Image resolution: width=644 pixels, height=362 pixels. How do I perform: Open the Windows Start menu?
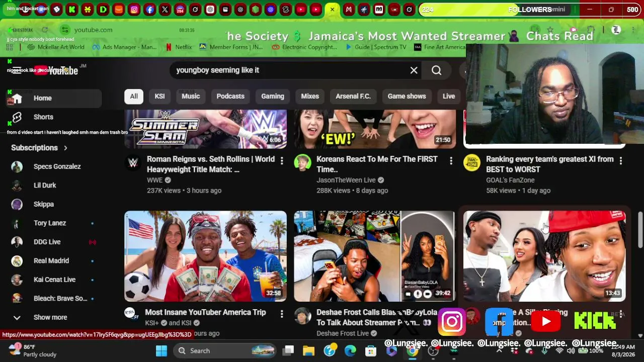pos(162,351)
